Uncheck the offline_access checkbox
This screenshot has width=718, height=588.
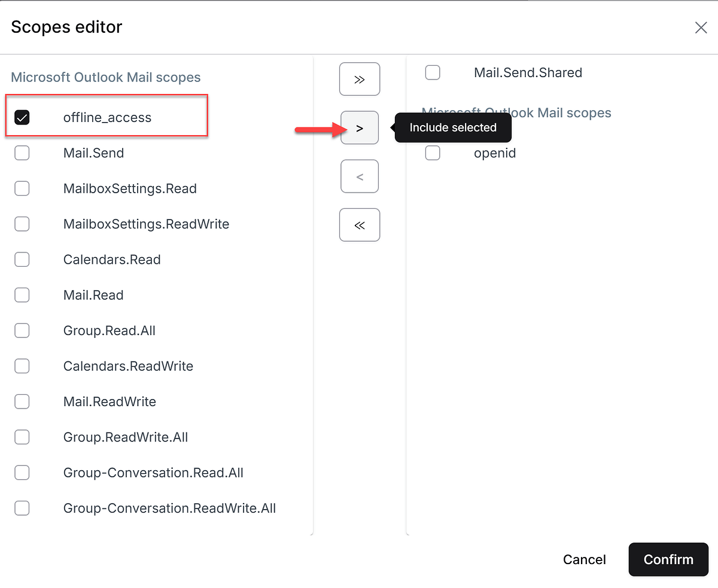(22, 118)
